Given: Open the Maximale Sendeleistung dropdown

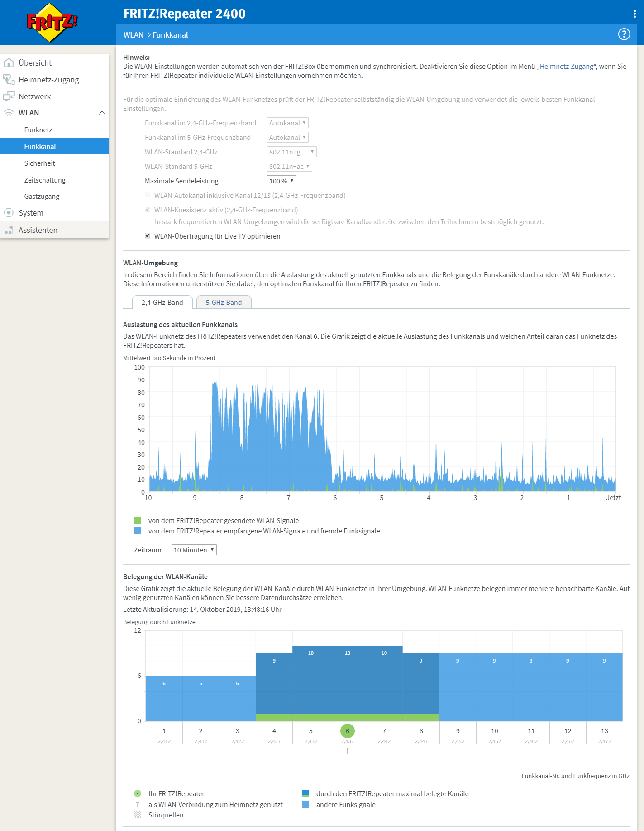Looking at the screenshot, I should click(x=281, y=181).
